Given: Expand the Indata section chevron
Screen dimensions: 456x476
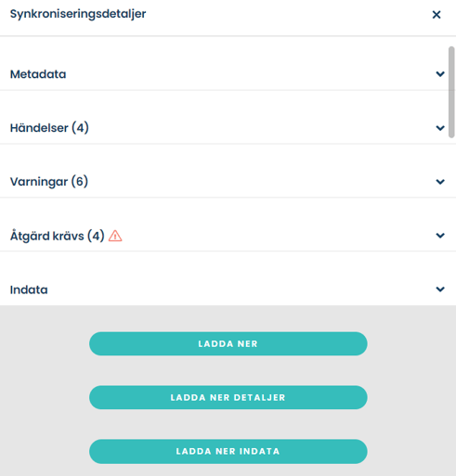Looking at the screenshot, I should tap(440, 289).
